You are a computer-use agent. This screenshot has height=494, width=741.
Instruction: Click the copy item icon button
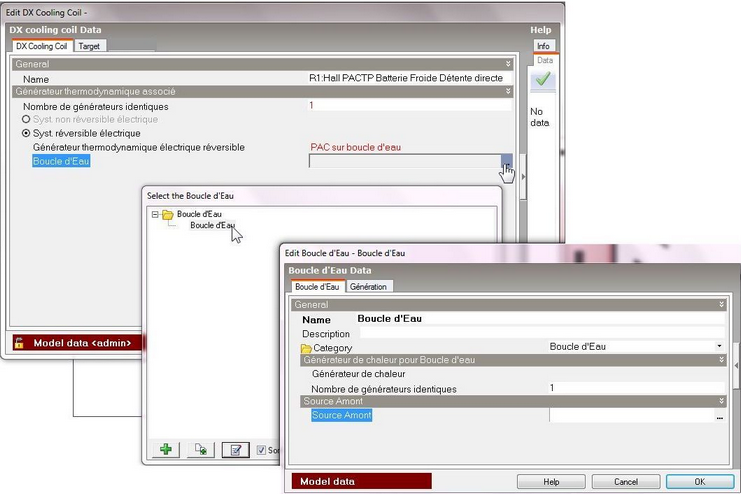coord(200,450)
